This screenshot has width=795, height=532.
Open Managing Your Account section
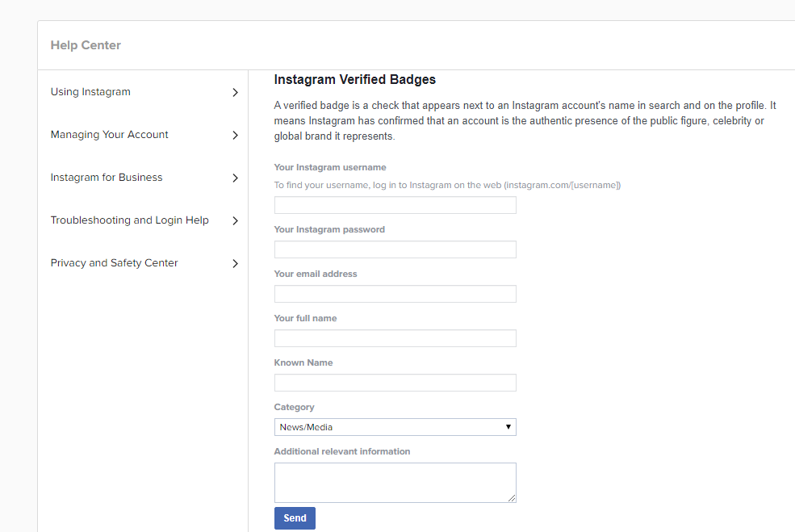110,134
